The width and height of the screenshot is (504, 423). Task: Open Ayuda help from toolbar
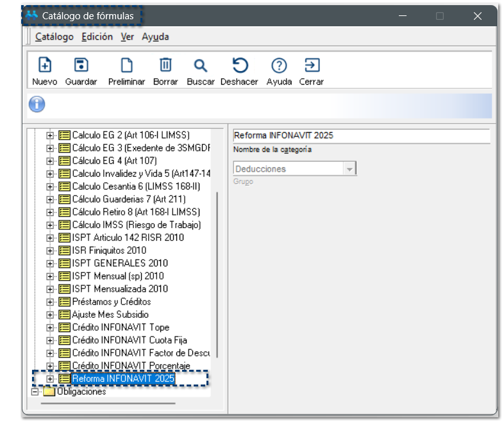tap(279, 65)
